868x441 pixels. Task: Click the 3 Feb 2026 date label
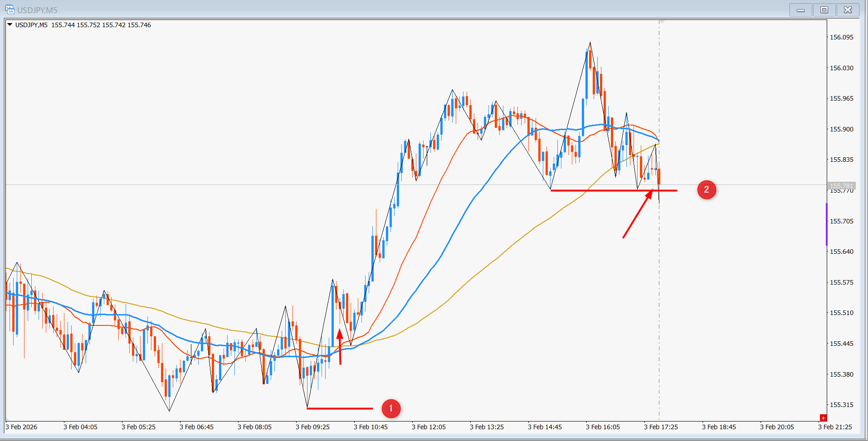[x=21, y=427]
